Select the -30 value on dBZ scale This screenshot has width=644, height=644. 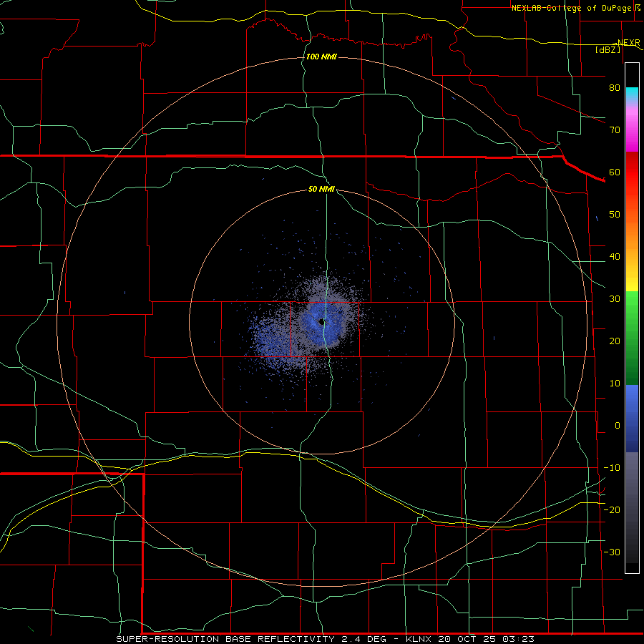[x=612, y=552]
